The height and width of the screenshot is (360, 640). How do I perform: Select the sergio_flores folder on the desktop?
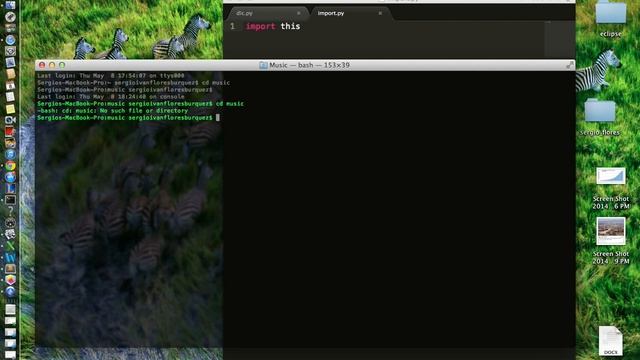(600, 110)
